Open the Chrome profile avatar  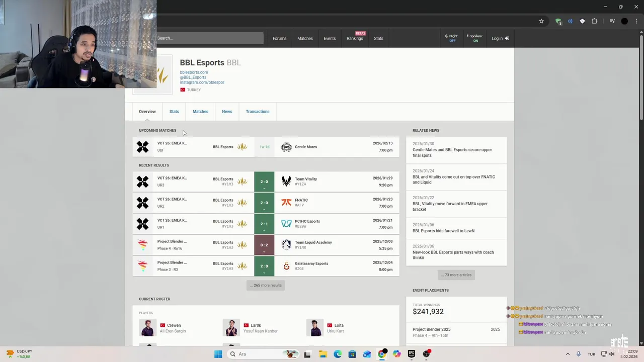point(624,21)
